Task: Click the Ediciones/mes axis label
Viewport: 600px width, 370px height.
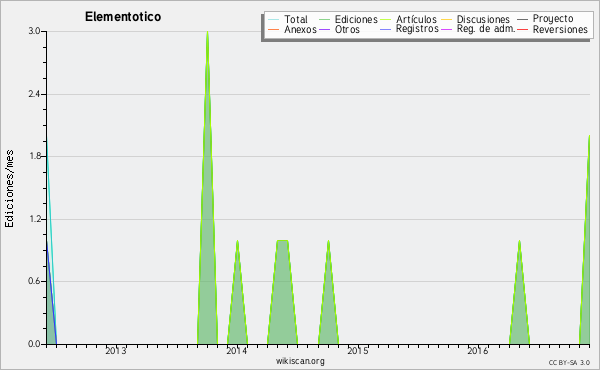Action: click(x=9, y=189)
